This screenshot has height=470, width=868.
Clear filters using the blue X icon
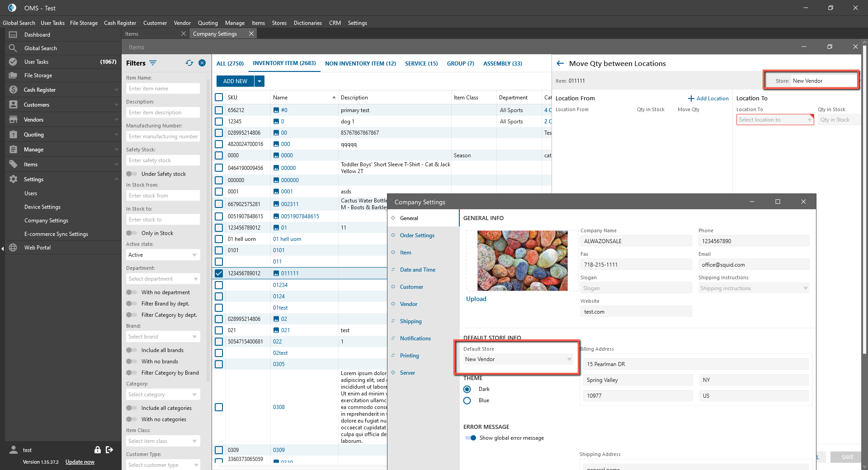click(202, 63)
